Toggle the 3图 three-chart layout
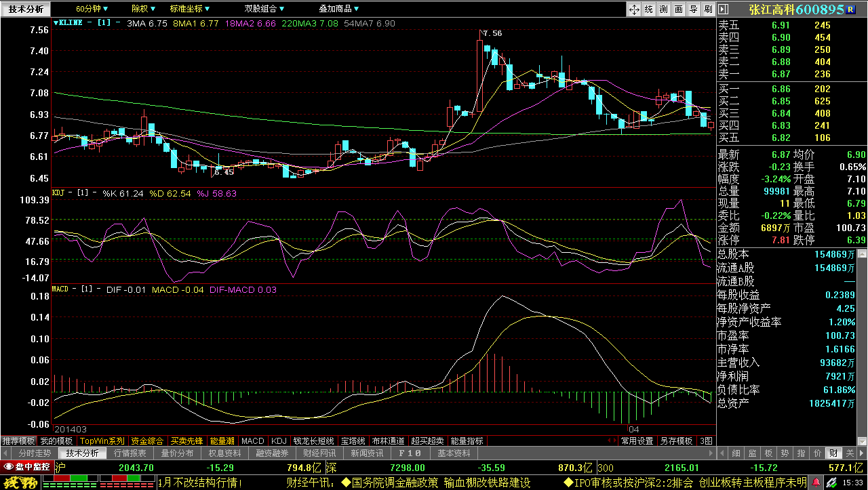This screenshot has width=868, height=490. pos(707,441)
